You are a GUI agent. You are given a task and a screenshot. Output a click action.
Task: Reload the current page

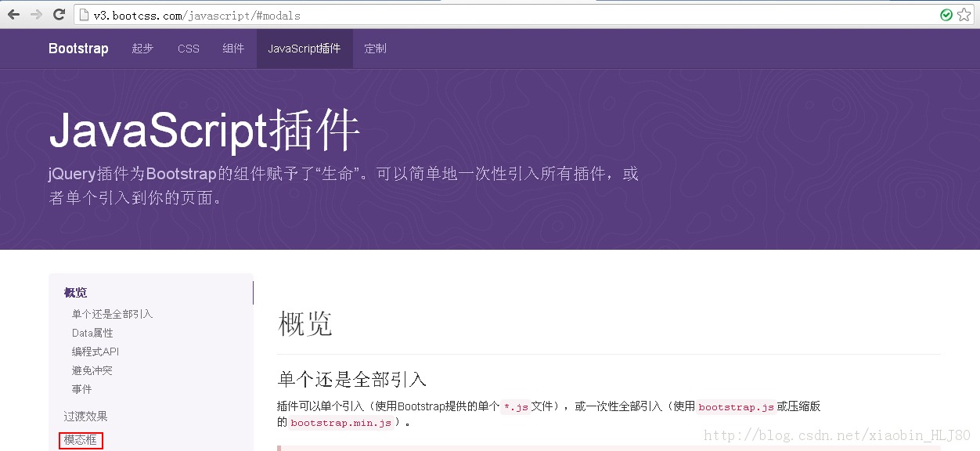59,14
